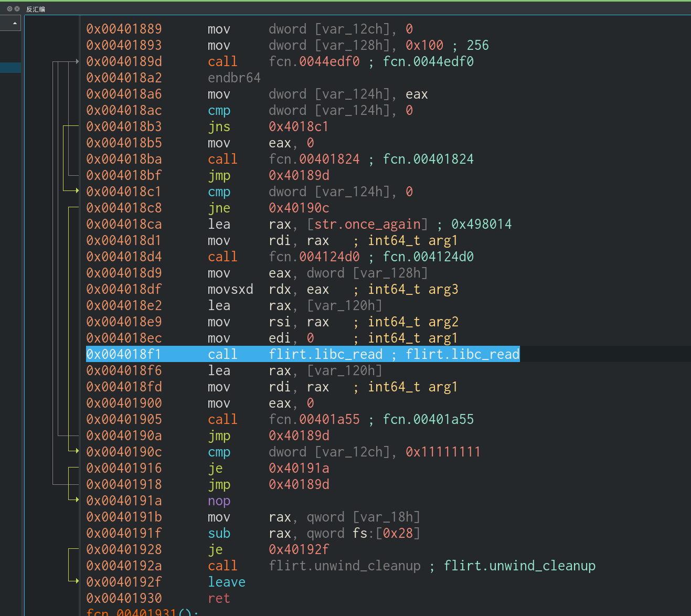Select address 0x004018e2

point(124,305)
